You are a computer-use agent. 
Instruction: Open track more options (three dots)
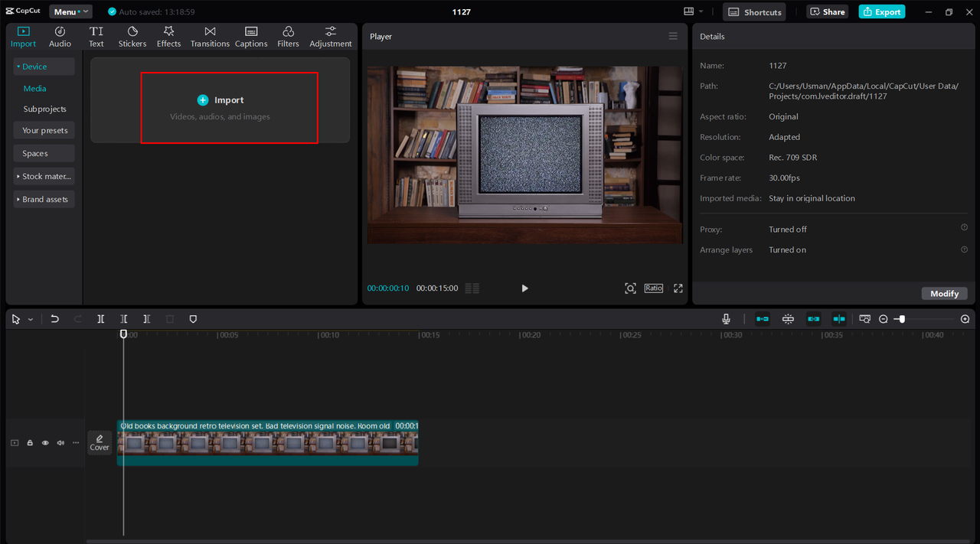coord(75,443)
